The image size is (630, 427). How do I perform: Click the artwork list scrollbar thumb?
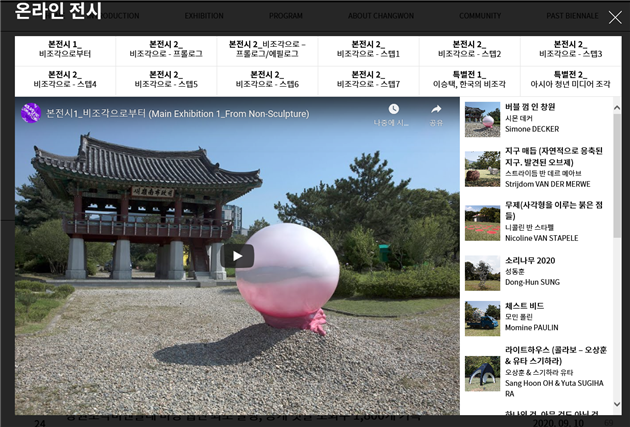pos(617,176)
